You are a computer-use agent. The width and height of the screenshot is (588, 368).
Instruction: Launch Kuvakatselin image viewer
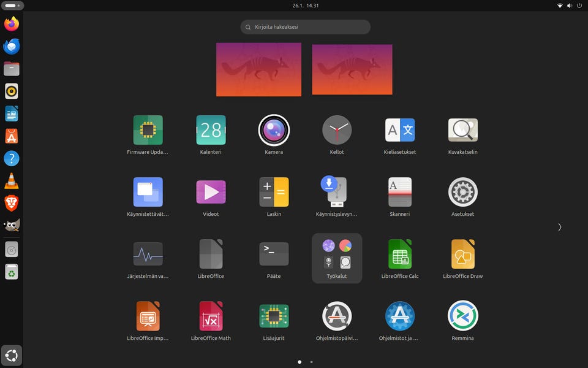point(463,130)
